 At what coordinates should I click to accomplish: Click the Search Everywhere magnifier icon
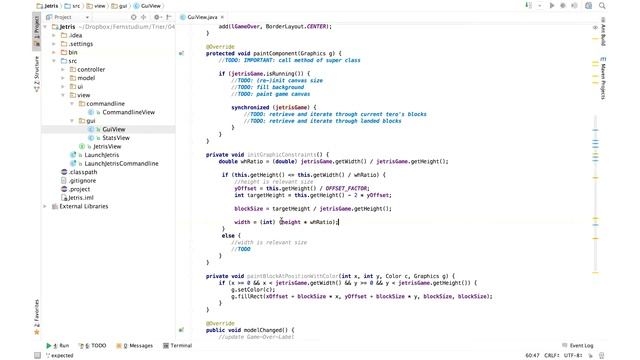point(602,6)
